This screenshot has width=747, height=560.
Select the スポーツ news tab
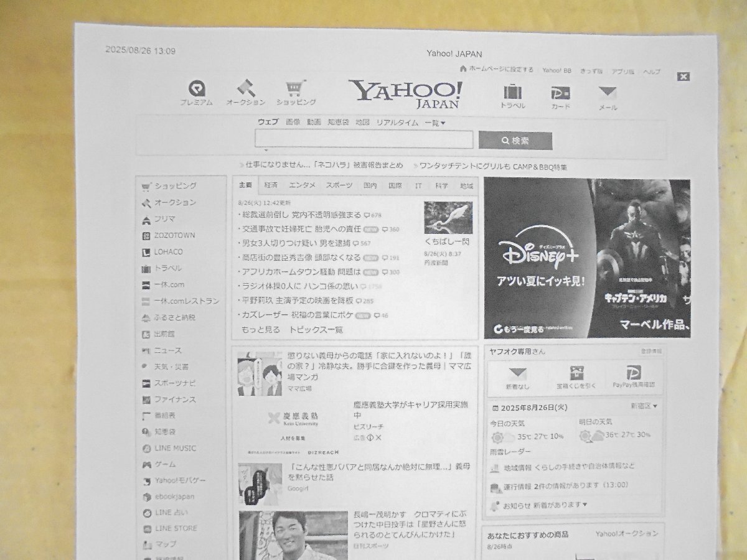click(339, 185)
